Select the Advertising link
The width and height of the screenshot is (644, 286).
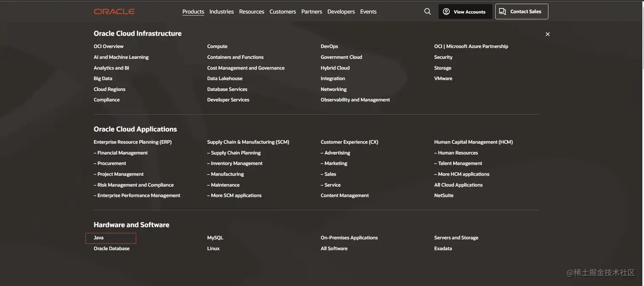pyautogui.click(x=335, y=153)
